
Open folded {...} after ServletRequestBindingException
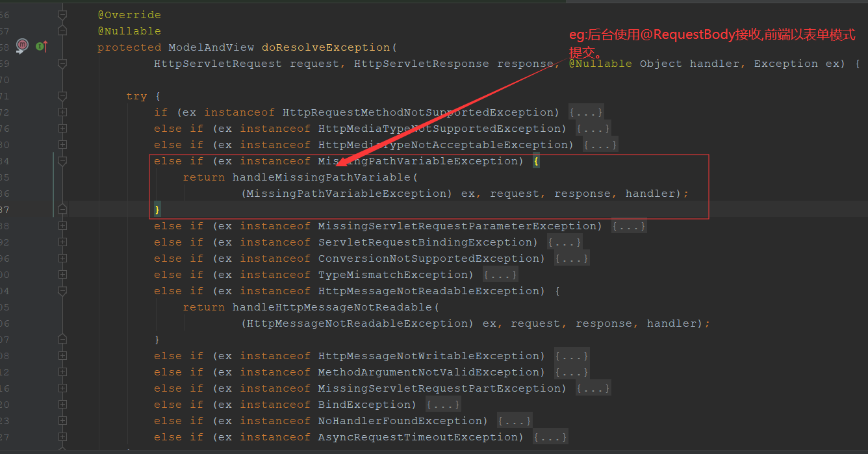pos(565,242)
